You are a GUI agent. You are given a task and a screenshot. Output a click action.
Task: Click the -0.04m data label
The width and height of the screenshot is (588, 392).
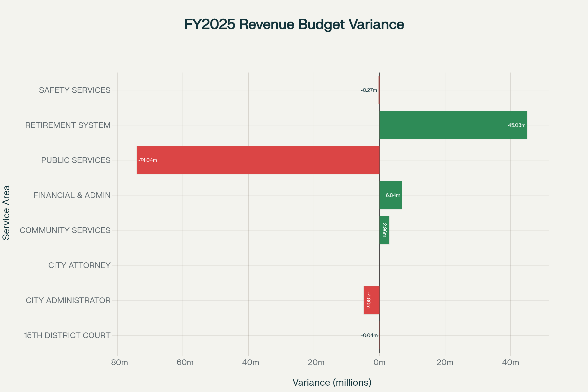[x=369, y=335]
